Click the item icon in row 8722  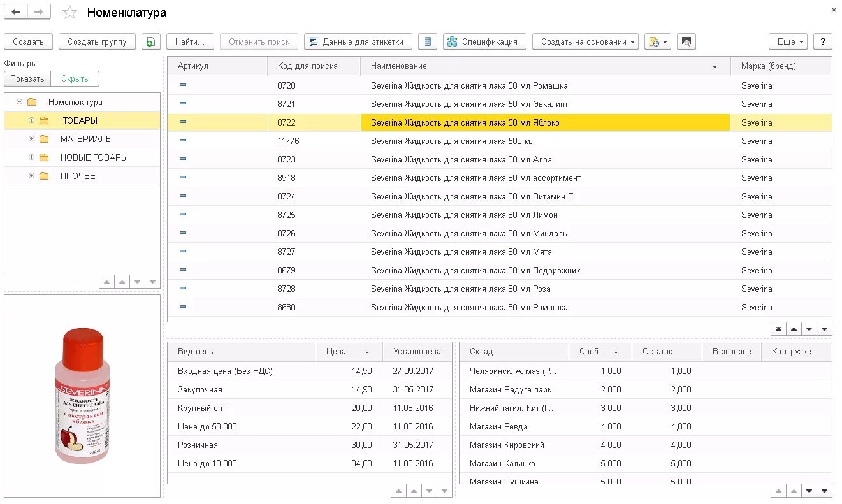click(x=183, y=122)
